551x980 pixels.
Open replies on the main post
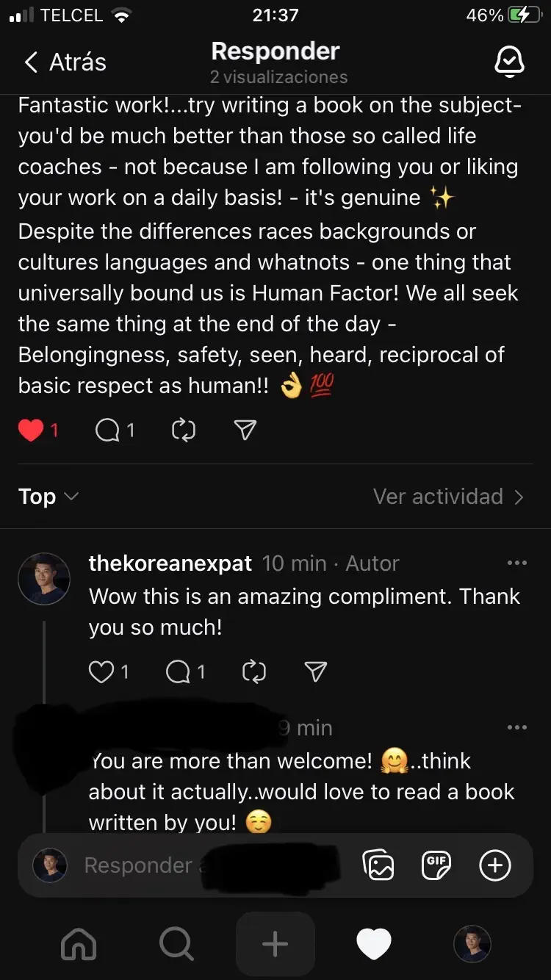pyautogui.click(x=107, y=430)
